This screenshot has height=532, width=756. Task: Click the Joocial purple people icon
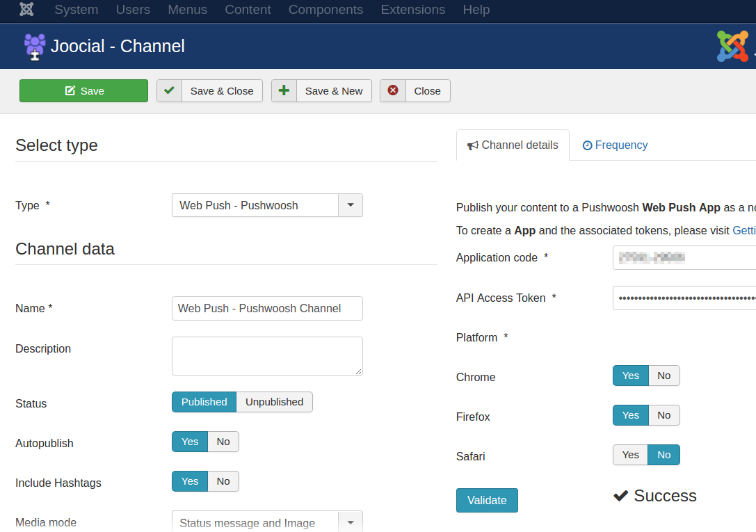(x=34, y=47)
